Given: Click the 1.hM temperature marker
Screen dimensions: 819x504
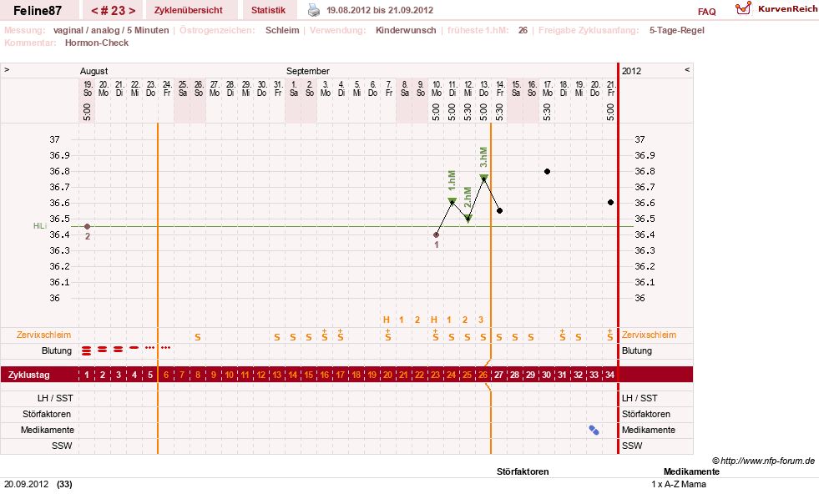Looking at the screenshot, I should coord(452,201).
